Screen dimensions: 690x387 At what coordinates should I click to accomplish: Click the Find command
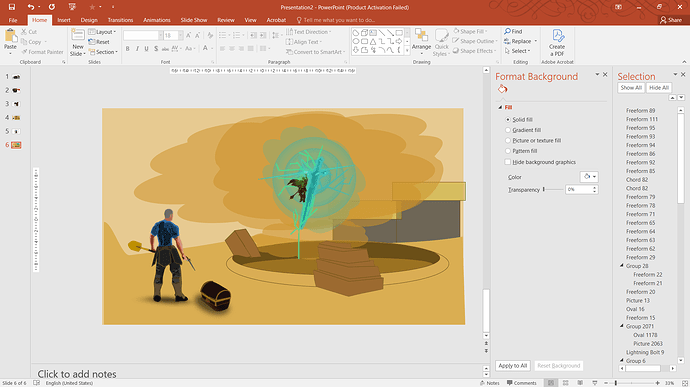pos(513,32)
